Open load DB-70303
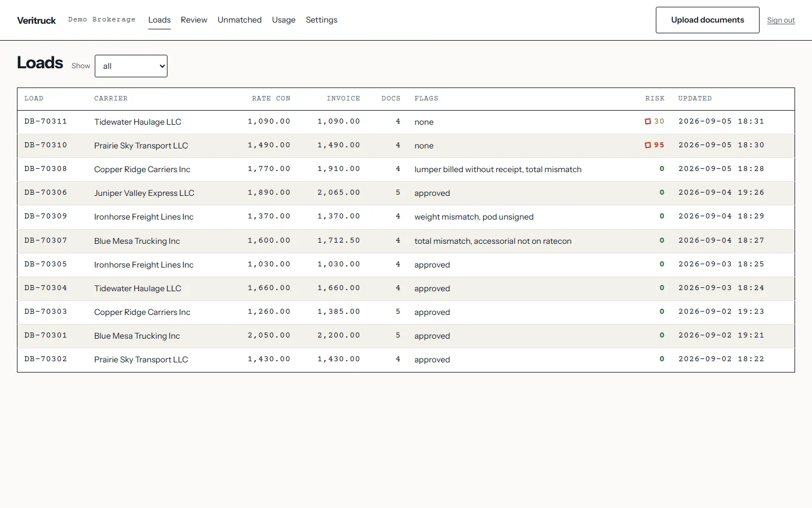Viewport: 812px width, 508px height. point(46,312)
